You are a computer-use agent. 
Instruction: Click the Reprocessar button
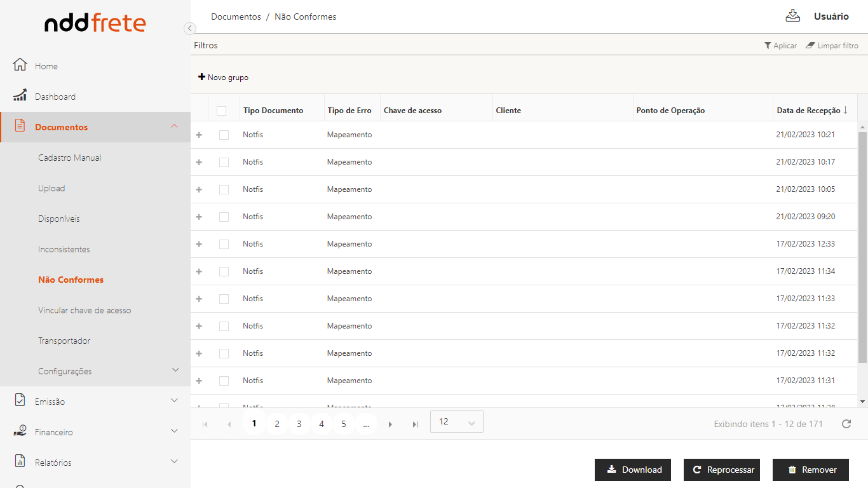[722, 470]
